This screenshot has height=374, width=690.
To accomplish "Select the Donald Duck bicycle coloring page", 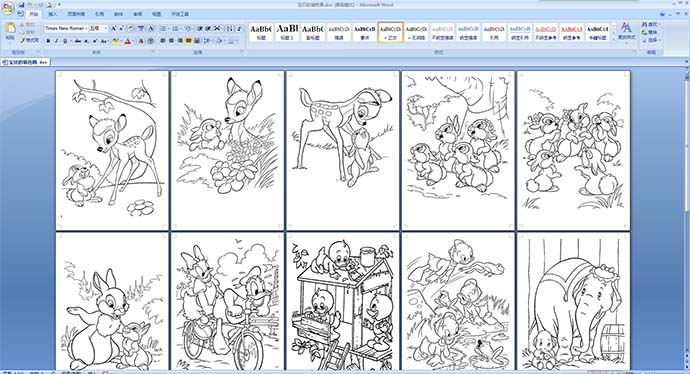I will pos(227,302).
